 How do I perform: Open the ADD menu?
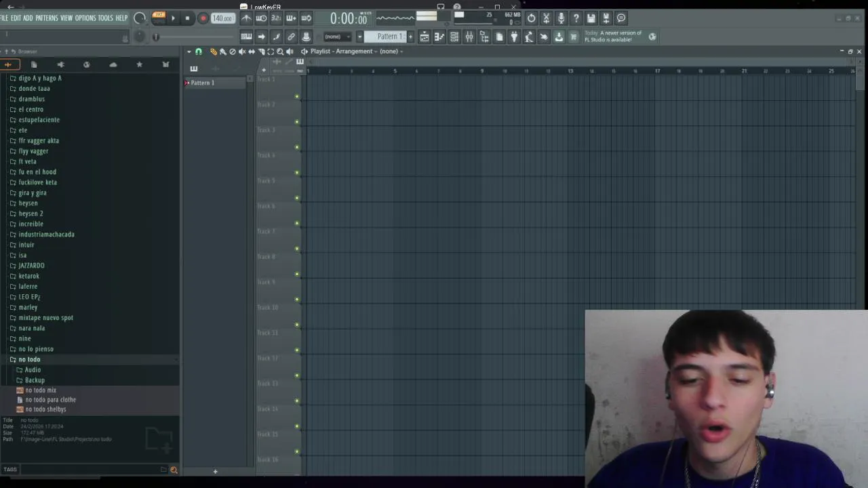28,18
